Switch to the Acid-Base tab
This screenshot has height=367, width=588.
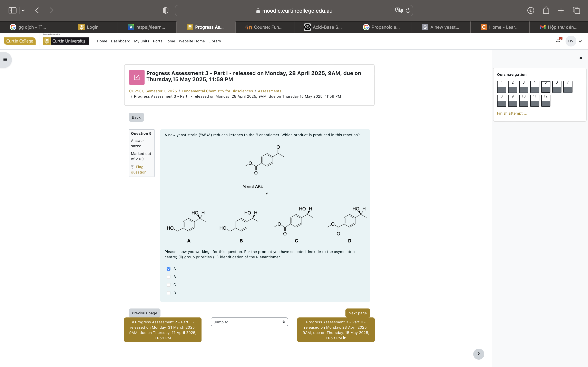(323, 27)
